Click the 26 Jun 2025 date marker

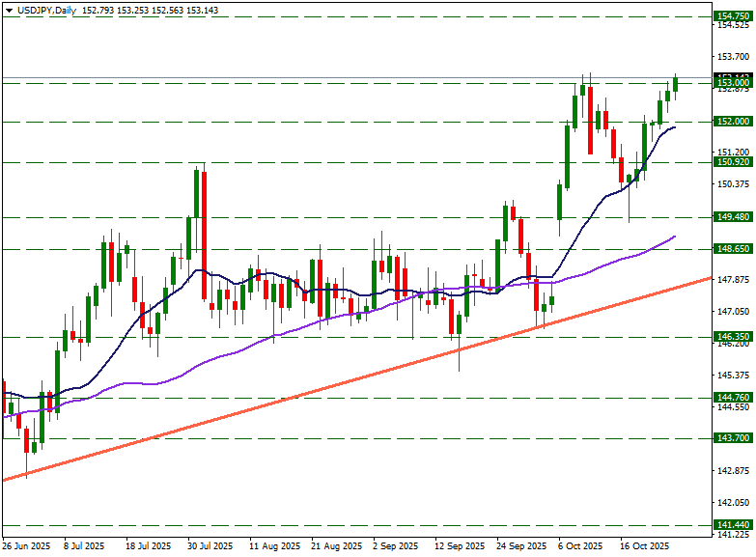click(27, 545)
